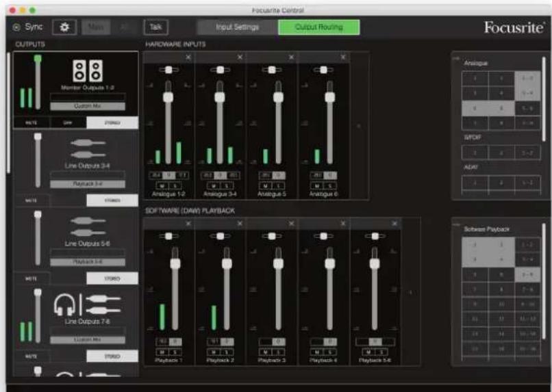Solo the Analogue 6 channel (S)
This screenshot has width=552, height=392.
pos(330,185)
